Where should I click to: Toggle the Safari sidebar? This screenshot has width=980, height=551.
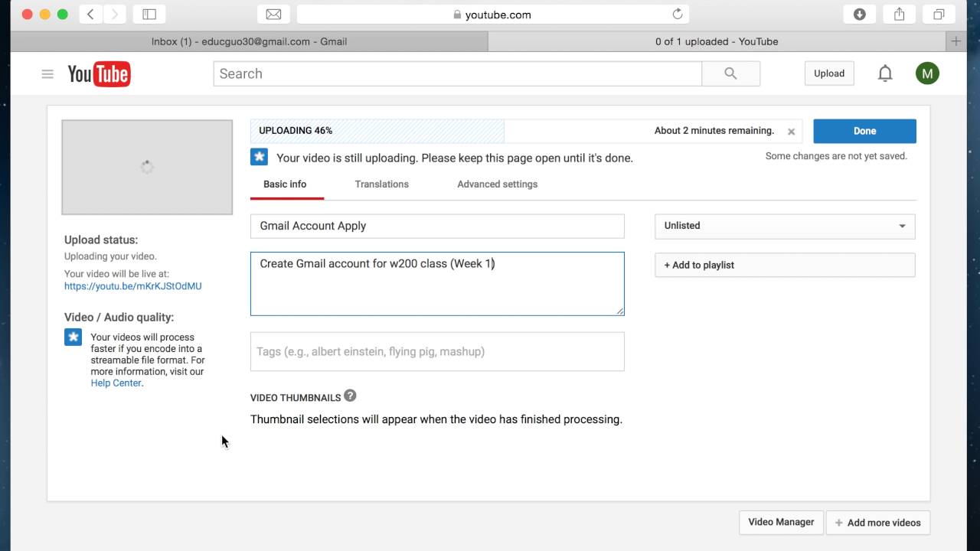(x=149, y=15)
